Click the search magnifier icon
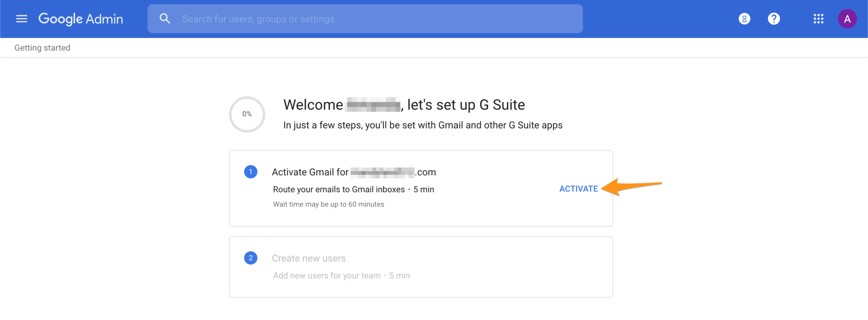The width and height of the screenshot is (868, 320). pyautogui.click(x=165, y=19)
